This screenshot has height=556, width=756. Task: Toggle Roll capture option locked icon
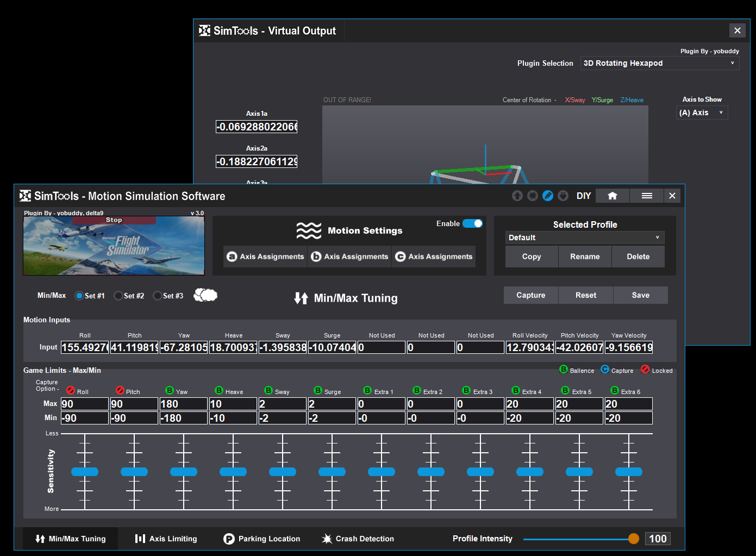coord(71,390)
